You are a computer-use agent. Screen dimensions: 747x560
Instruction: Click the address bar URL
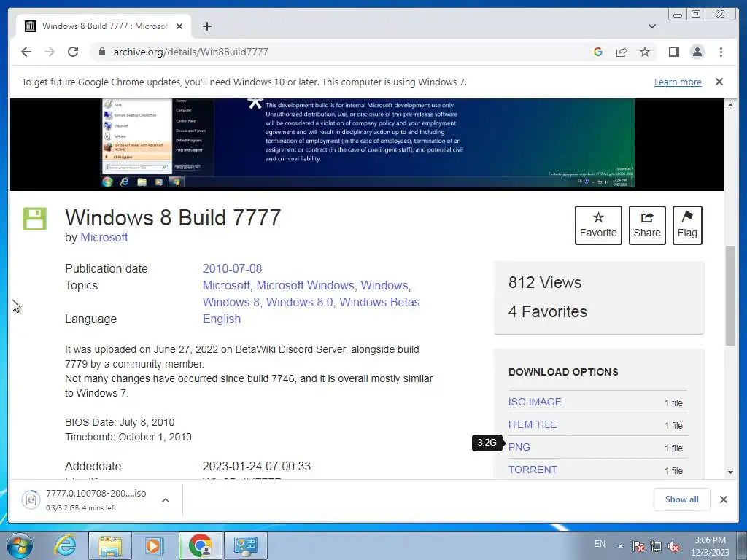pos(190,52)
